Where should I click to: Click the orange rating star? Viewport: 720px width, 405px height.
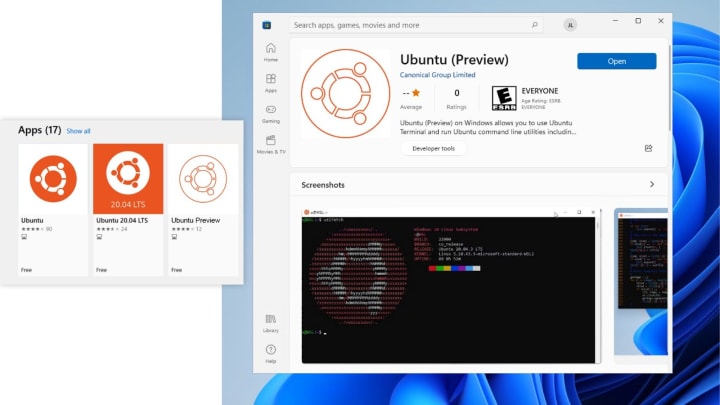416,93
